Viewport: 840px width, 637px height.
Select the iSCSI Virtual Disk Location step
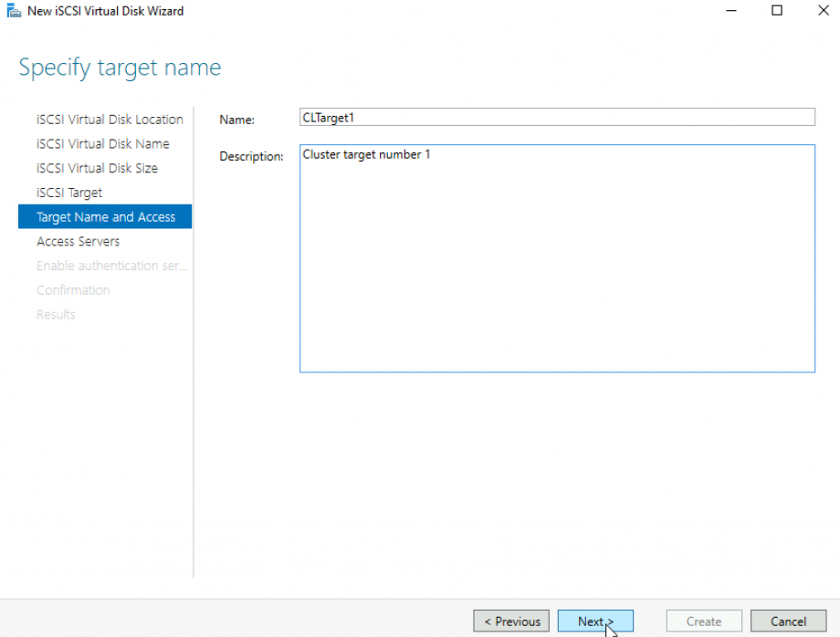109,119
